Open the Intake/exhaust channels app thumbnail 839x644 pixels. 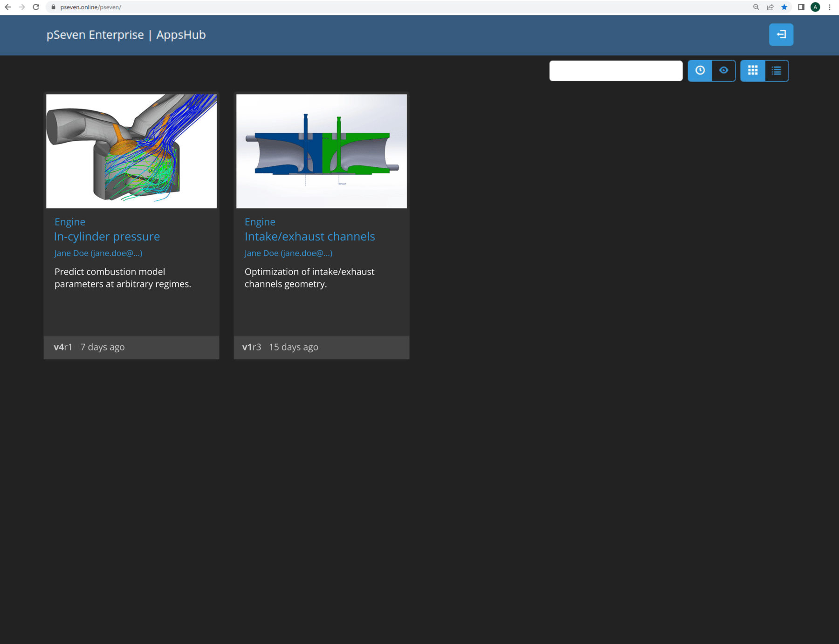point(322,151)
